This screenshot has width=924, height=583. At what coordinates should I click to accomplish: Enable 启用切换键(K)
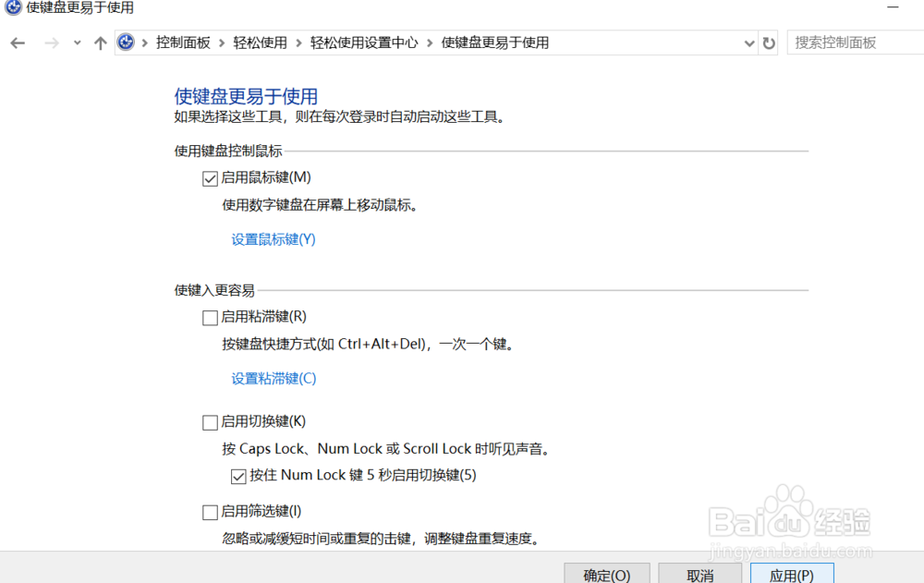210,422
